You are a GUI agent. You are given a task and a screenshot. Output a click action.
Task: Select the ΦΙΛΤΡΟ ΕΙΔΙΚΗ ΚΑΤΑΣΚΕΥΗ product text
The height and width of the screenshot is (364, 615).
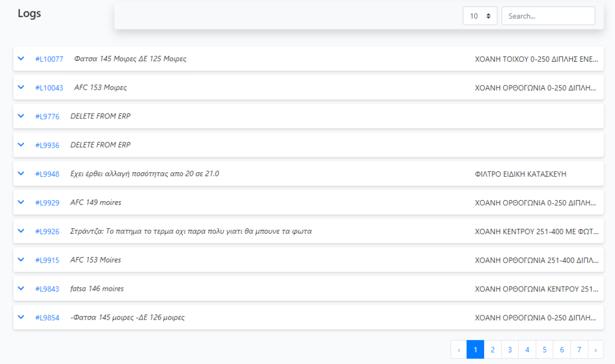[520, 174]
